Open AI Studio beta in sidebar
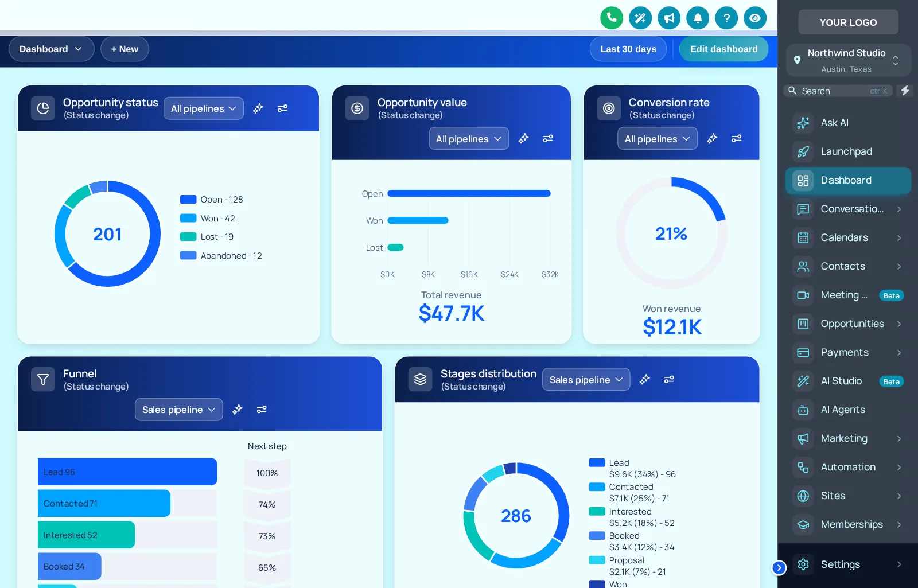This screenshot has width=918, height=588. click(x=848, y=381)
